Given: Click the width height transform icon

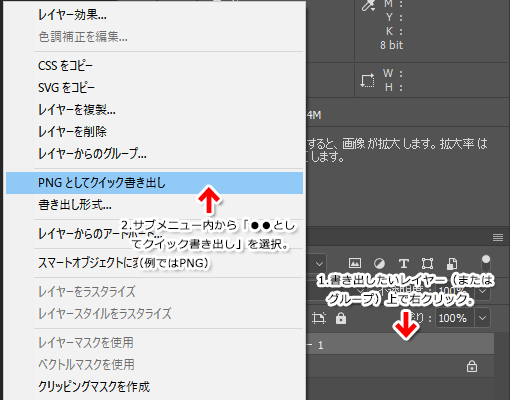Looking at the screenshot, I should coord(367,80).
